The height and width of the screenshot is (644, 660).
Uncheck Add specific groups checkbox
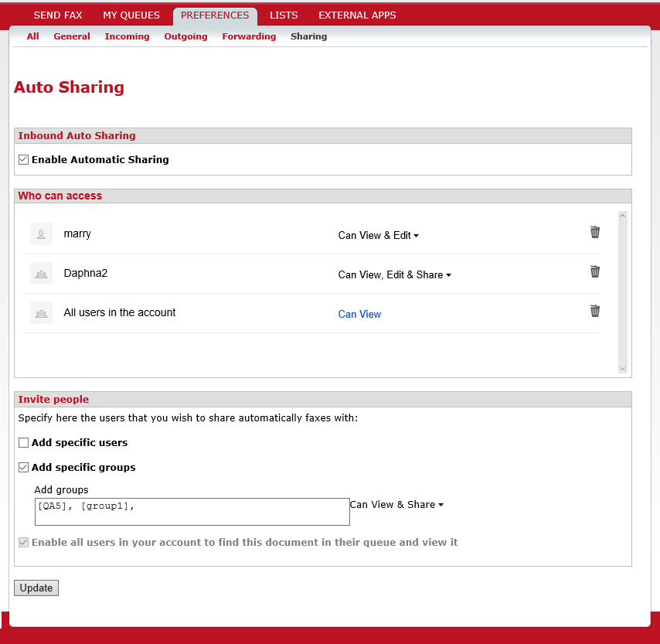(x=24, y=468)
